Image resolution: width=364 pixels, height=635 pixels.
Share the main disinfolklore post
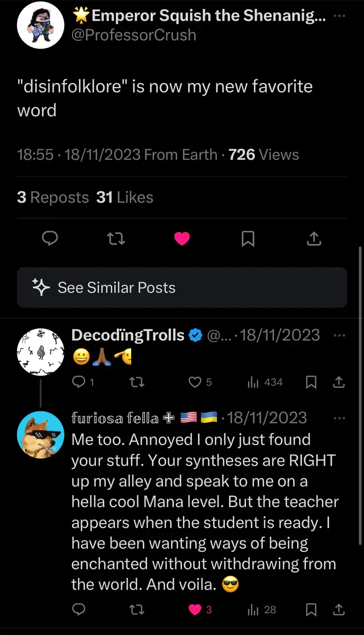pos(314,239)
